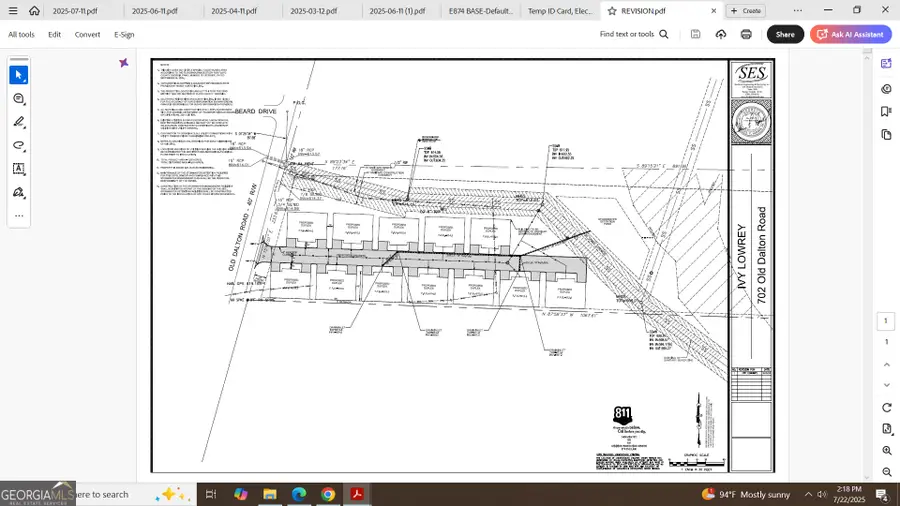The width and height of the screenshot is (900, 506).
Task: Close the REVISION.pdf tab
Action: coord(713,11)
